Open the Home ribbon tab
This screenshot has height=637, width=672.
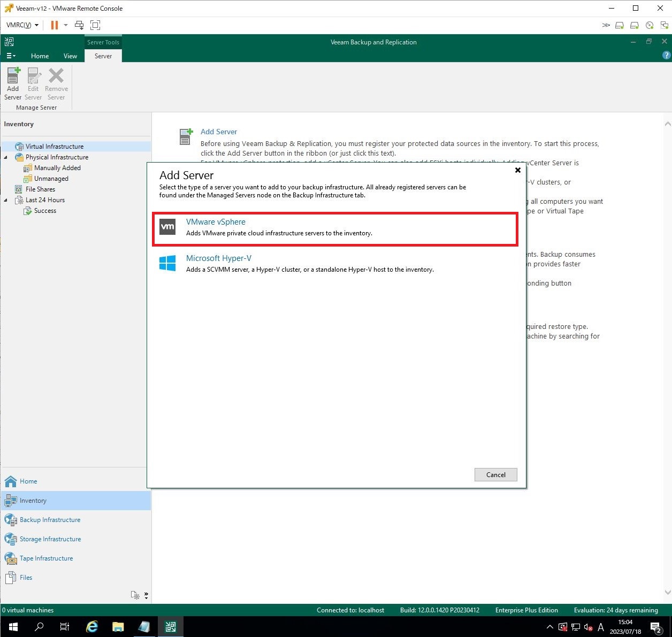(40, 56)
